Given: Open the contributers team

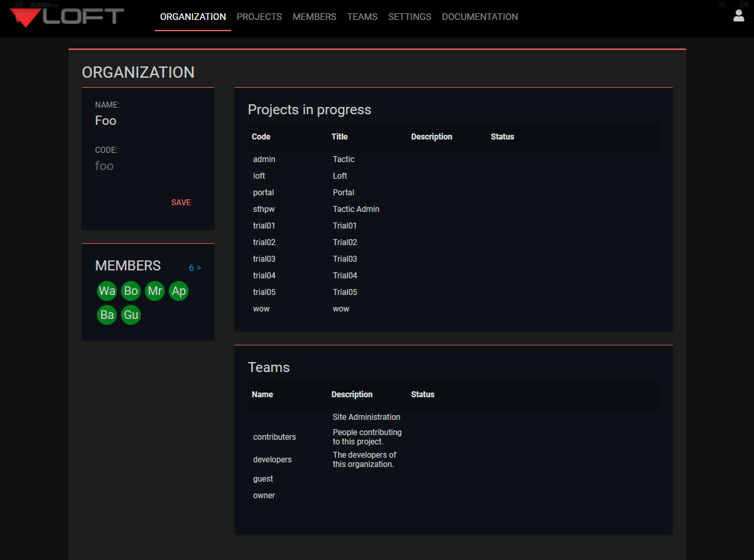Looking at the screenshot, I should coord(274,437).
